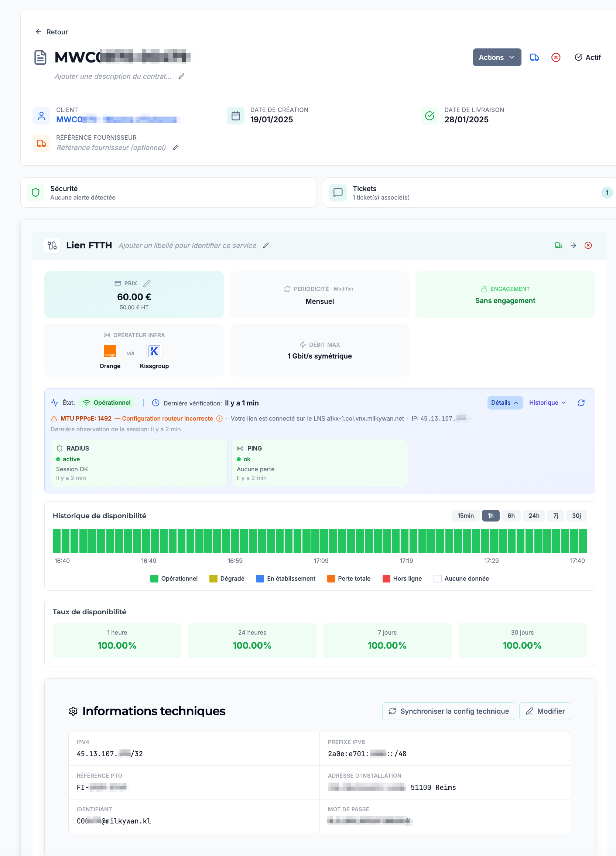
Task: Click the pencil icon next to contract description
Action: pyautogui.click(x=181, y=76)
